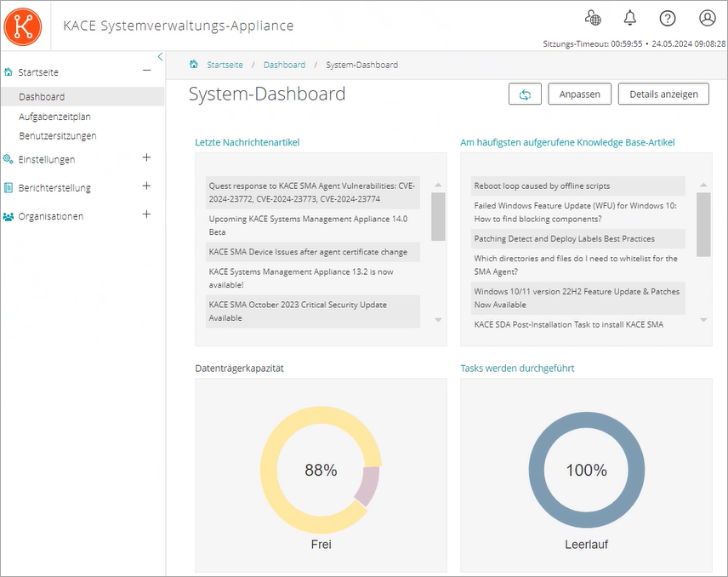Click the home icon in breadcrumb

point(195,65)
